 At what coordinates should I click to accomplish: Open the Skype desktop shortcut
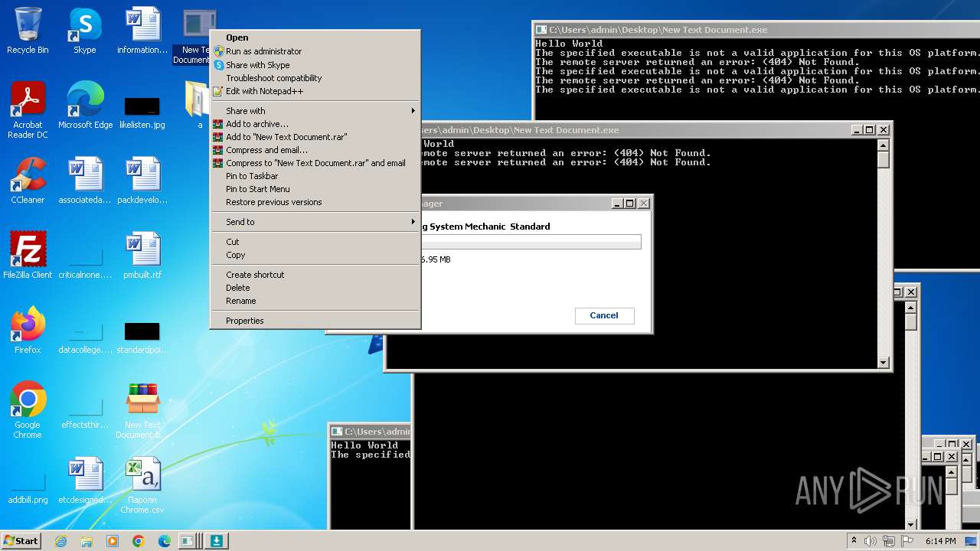(x=84, y=31)
